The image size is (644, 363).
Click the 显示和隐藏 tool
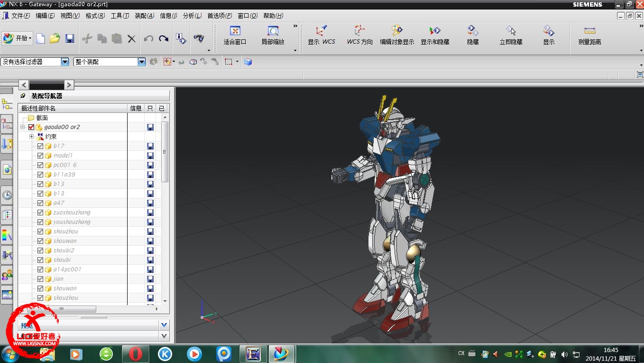click(x=435, y=36)
